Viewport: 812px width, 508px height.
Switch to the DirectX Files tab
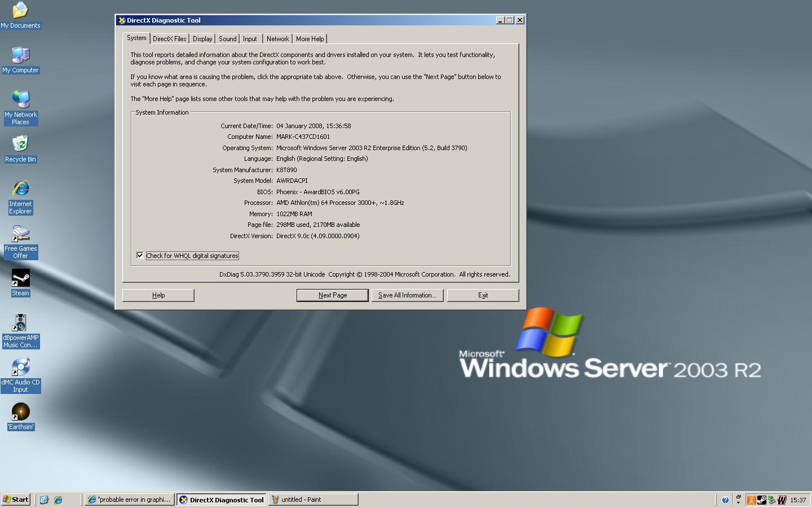(169, 39)
